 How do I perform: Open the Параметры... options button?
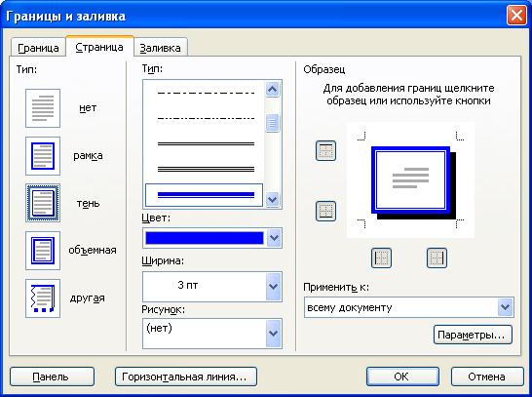(x=473, y=335)
